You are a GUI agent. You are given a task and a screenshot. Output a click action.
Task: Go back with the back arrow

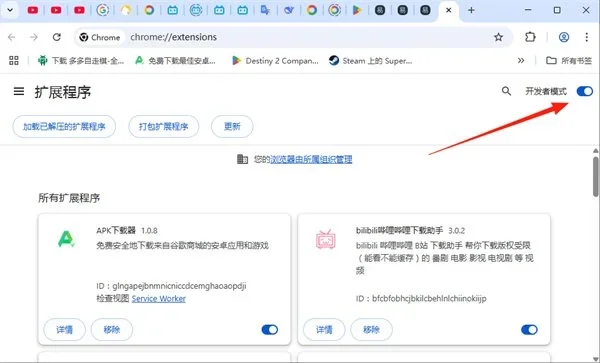click(x=11, y=37)
